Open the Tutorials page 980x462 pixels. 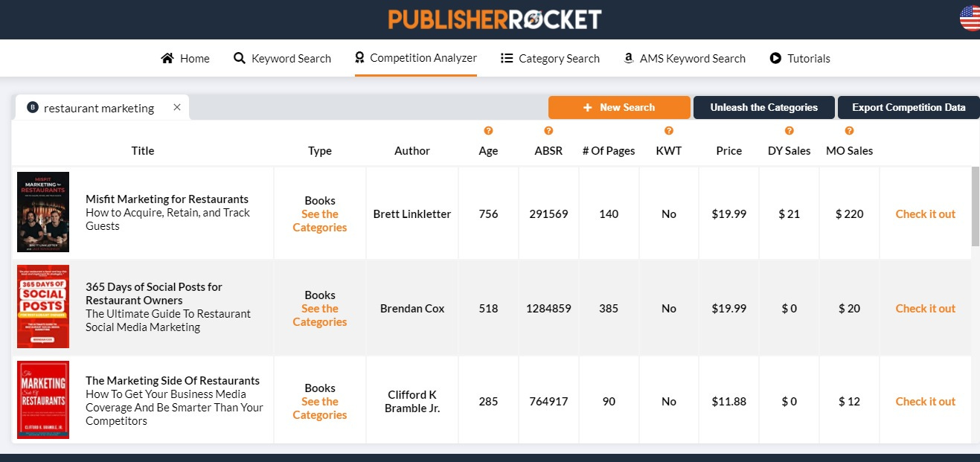pyautogui.click(x=800, y=58)
